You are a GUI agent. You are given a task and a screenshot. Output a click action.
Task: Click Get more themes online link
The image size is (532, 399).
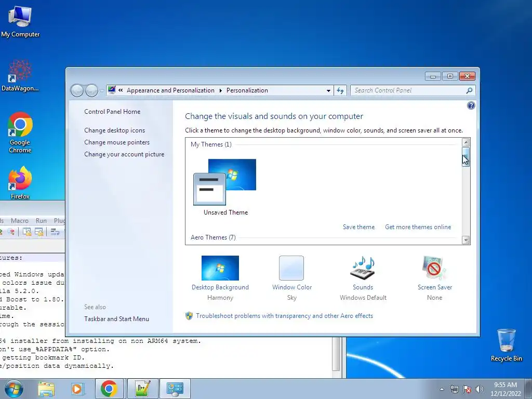click(418, 227)
